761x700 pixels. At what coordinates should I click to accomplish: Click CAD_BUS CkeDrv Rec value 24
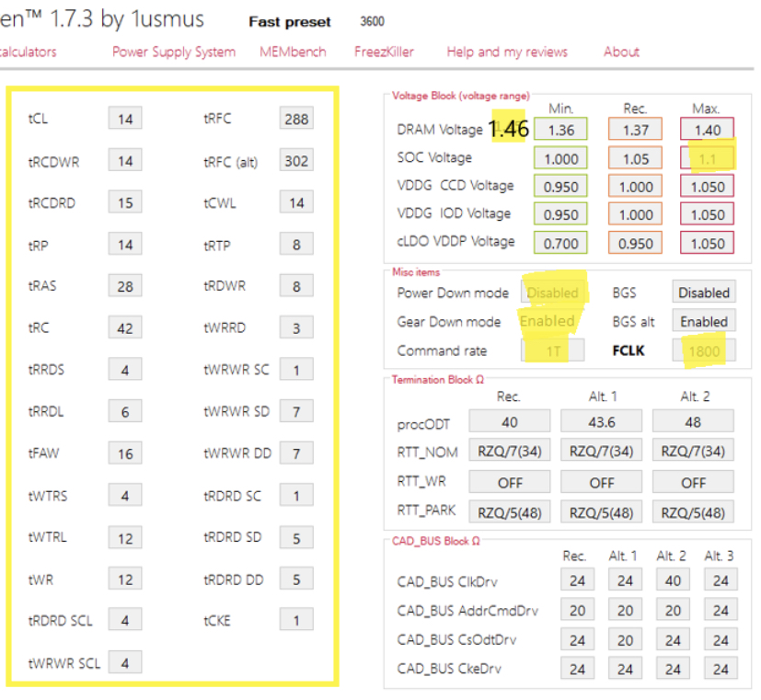577,669
